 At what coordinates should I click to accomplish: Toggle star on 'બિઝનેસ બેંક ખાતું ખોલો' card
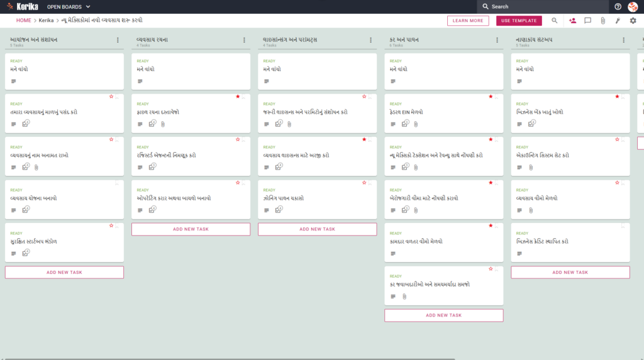[618, 97]
